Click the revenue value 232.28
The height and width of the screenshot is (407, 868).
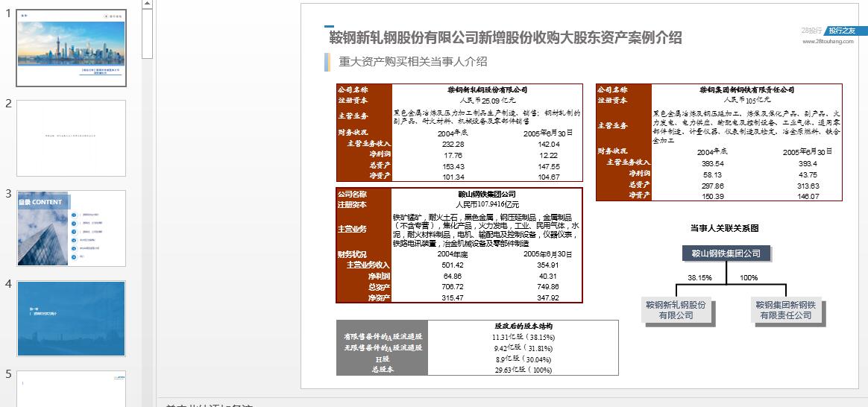coord(453,144)
